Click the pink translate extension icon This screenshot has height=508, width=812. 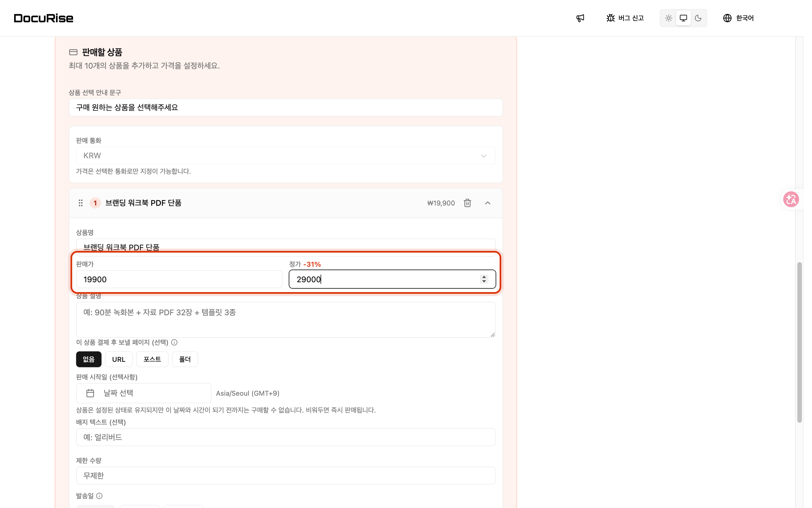coord(791,200)
